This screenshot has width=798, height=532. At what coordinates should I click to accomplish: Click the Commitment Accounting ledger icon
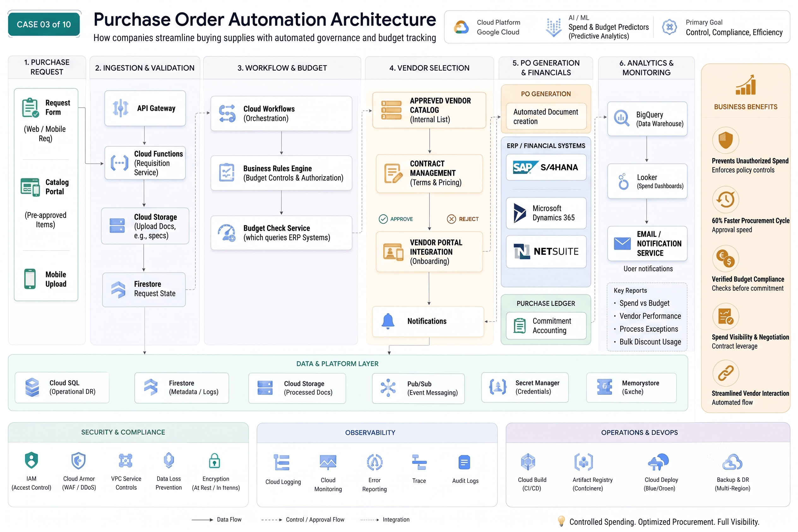point(519,325)
